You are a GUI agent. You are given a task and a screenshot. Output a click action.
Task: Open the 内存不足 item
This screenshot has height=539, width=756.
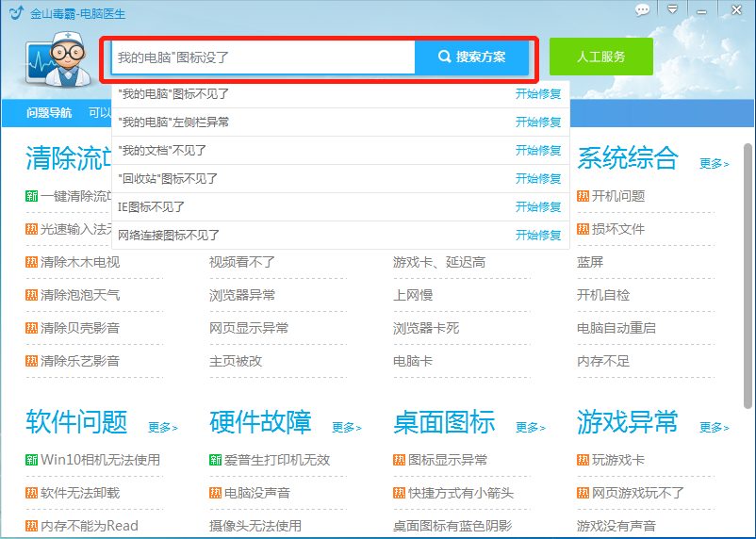tap(603, 361)
